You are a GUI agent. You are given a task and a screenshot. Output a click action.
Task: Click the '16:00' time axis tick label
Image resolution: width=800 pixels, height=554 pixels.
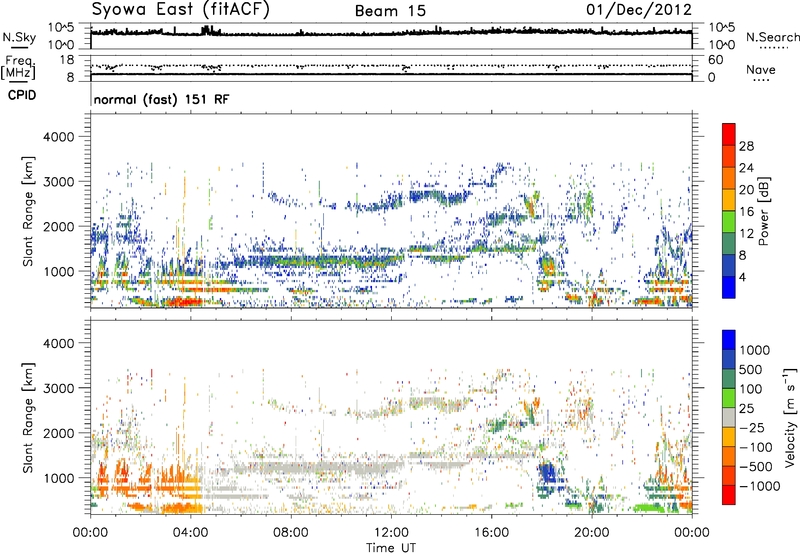pyautogui.click(x=491, y=533)
